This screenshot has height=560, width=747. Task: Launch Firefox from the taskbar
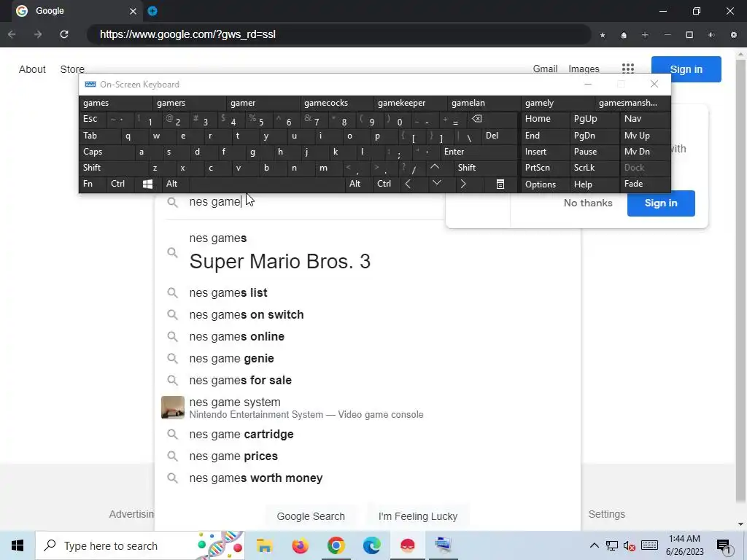[300, 545]
